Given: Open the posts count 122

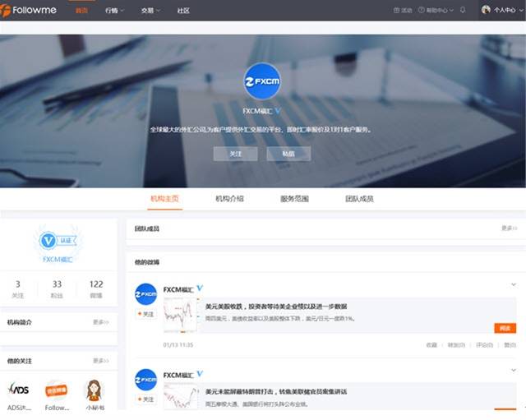Looking at the screenshot, I should click(96, 289).
